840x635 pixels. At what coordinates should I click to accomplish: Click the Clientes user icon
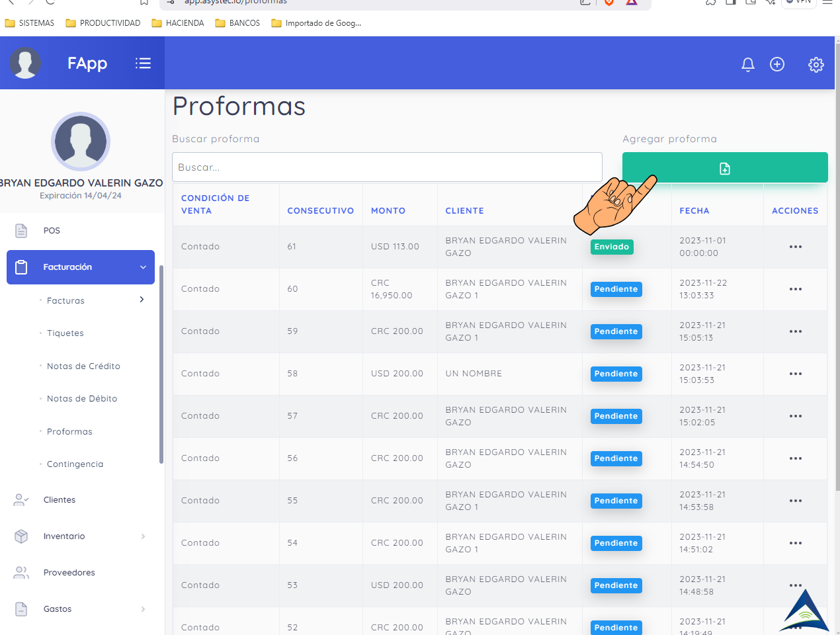pyautogui.click(x=21, y=500)
